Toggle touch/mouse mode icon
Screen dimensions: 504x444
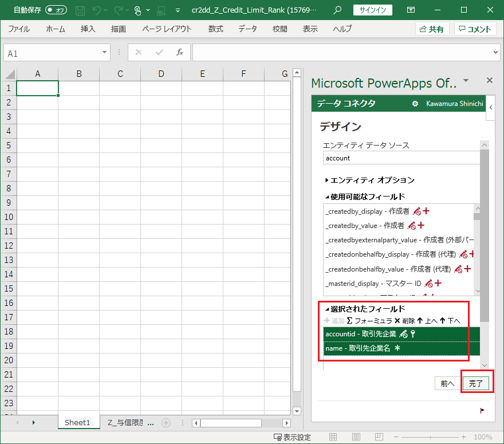tap(137, 10)
